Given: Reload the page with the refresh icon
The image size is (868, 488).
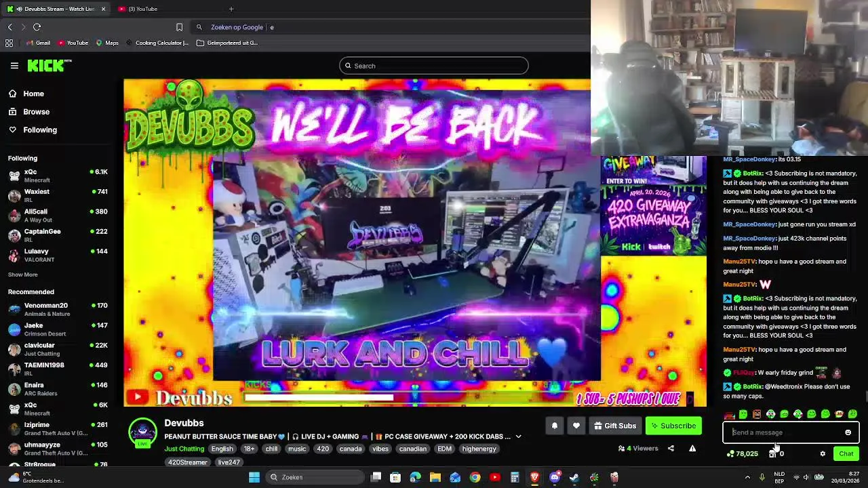Looking at the screenshot, I should pos(37,27).
